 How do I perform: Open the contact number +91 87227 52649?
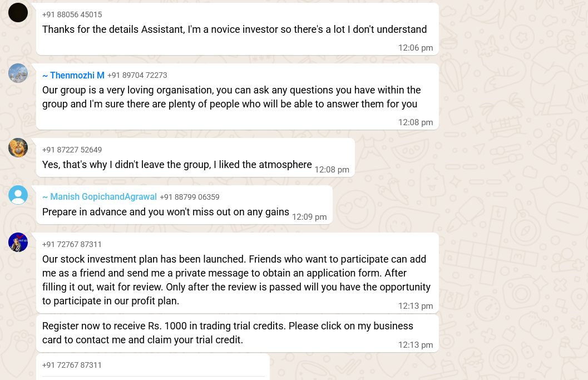coord(72,150)
